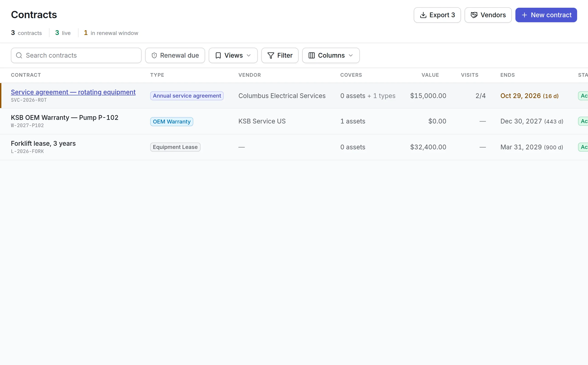This screenshot has height=365, width=588.
Task: Sort by the TYPE column header
Action: pyautogui.click(x=157, y=75)
